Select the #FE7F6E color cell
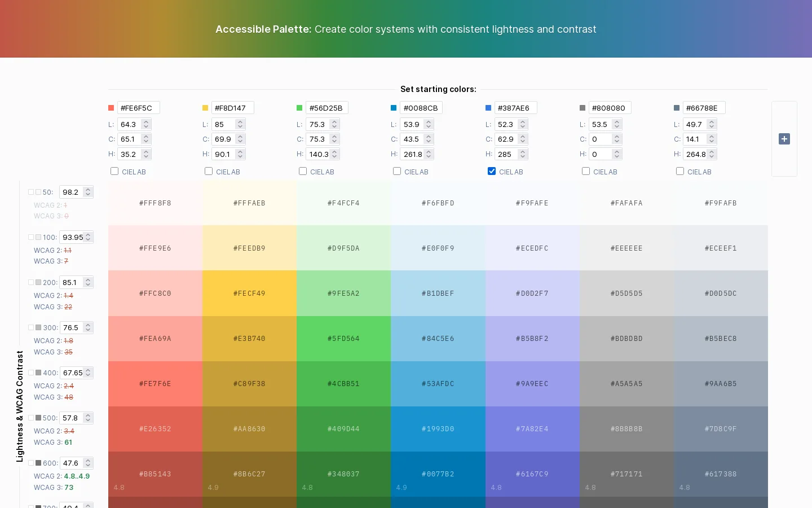Image resolution: width=812 pixels, height=508 pixels. (x=155, y=384)
